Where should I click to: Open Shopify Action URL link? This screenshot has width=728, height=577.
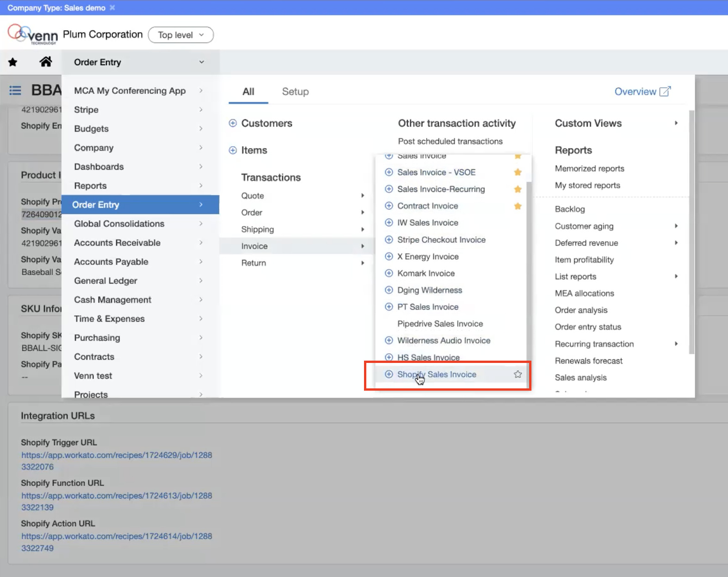[117, 542]
